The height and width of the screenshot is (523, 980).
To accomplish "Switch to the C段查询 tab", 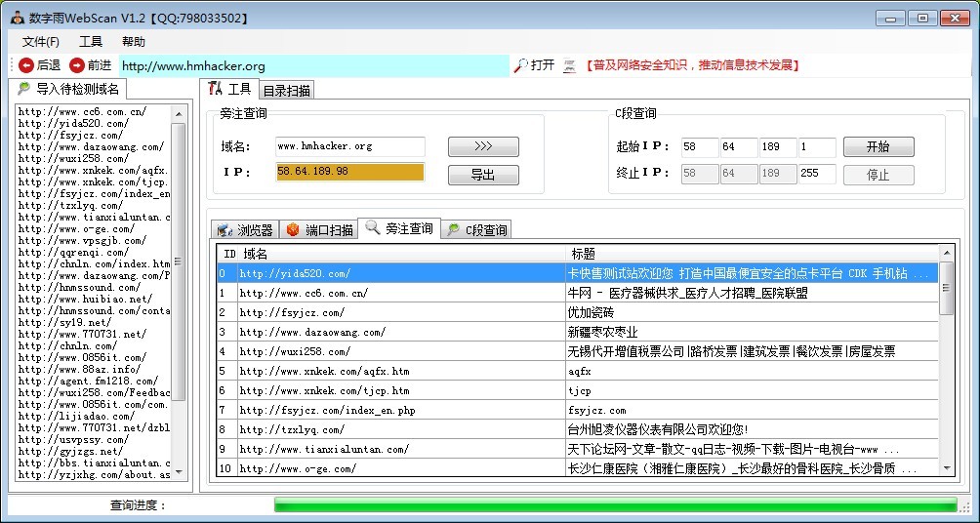I will coord(476,230).
